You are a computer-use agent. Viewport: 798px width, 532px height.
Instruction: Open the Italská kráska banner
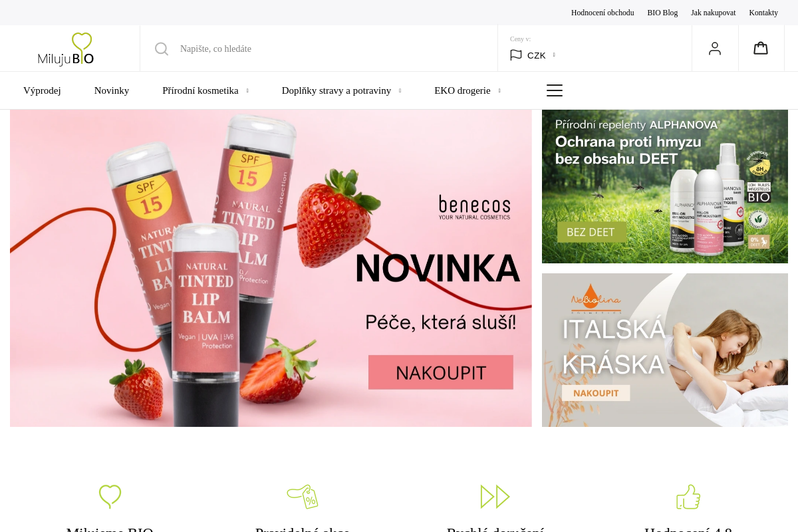[665, 350]
